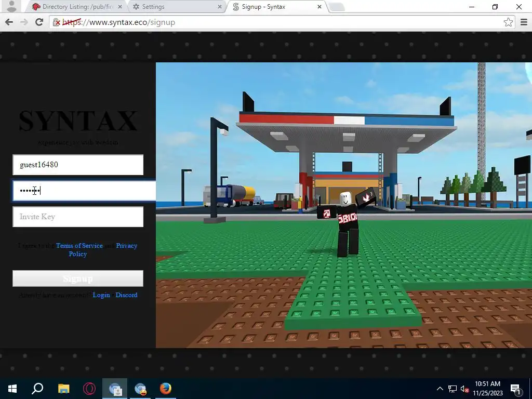Click the muted volume tray icon
This screenshot has width=532, height=399.
click(464, 389)
